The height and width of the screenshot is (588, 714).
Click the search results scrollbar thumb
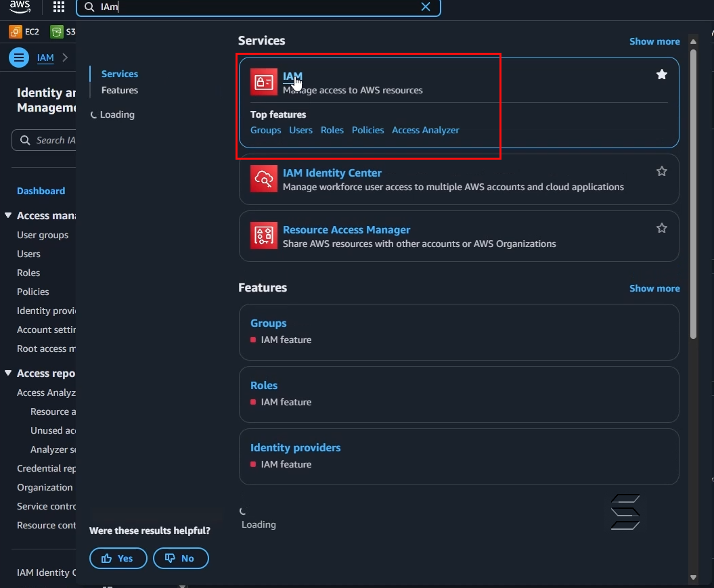pyautogui.click(x=693, y=194)
